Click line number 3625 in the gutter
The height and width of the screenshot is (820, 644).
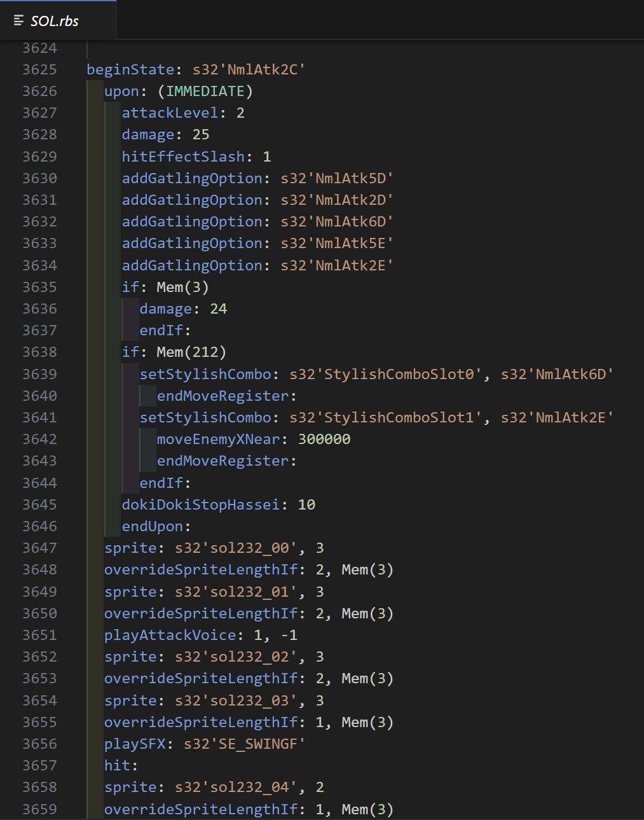[39, 69]
